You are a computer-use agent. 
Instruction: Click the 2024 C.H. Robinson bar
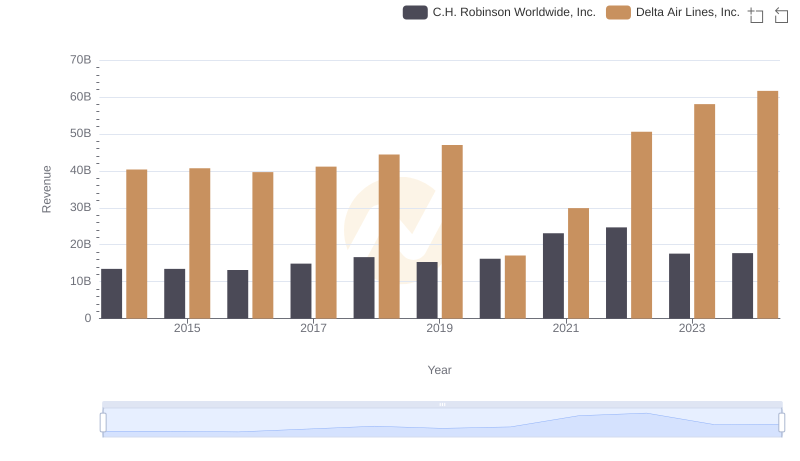(742, 286)
